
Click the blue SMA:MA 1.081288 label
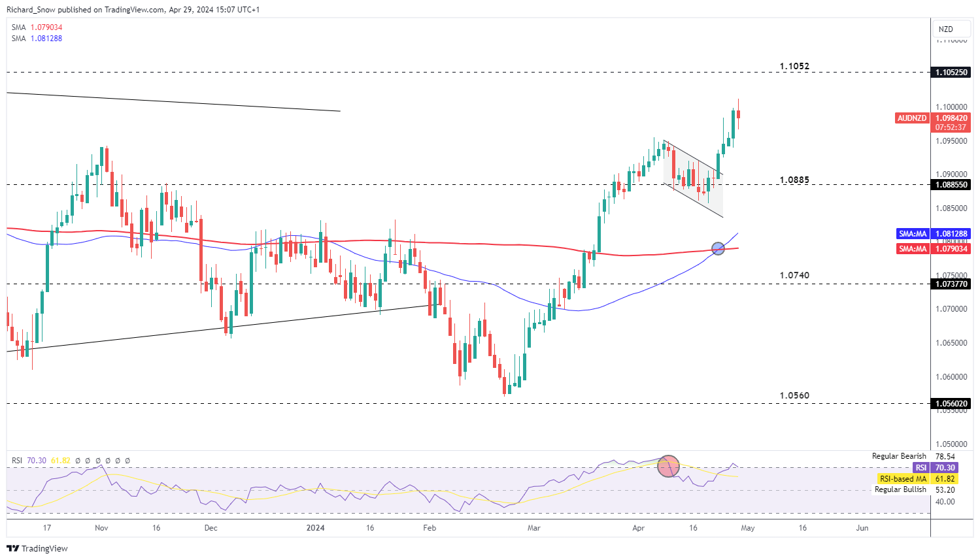pos(934,233)
